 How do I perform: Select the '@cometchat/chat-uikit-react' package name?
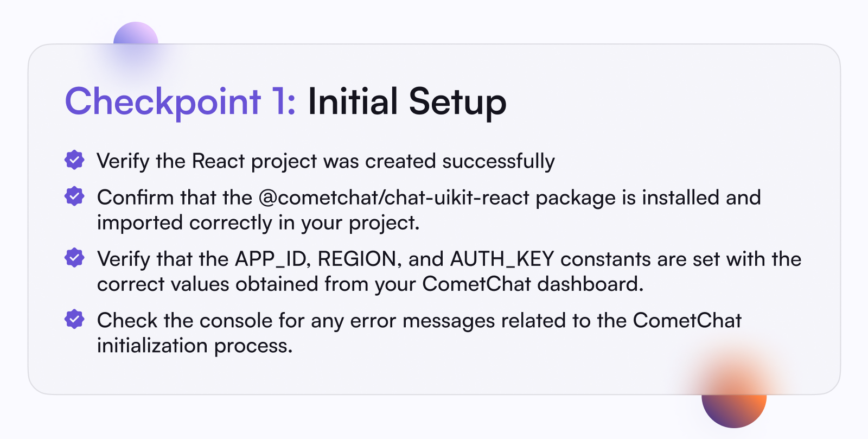(x=394, y=198)
